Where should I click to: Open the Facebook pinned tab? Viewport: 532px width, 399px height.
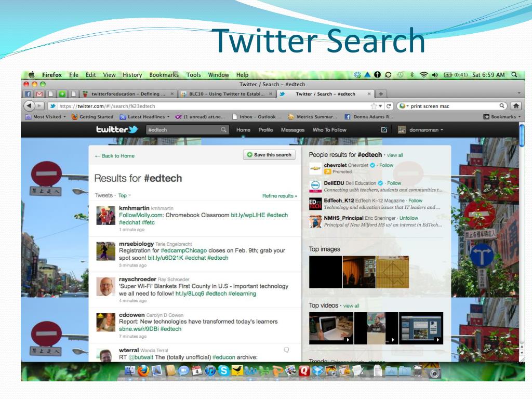tap(28, 94)
